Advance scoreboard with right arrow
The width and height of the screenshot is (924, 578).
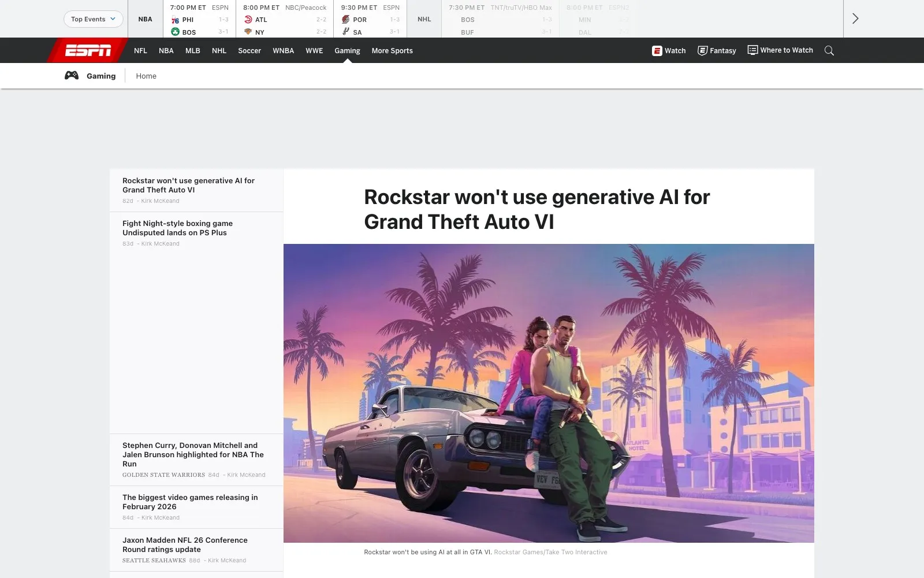[855, 18]
